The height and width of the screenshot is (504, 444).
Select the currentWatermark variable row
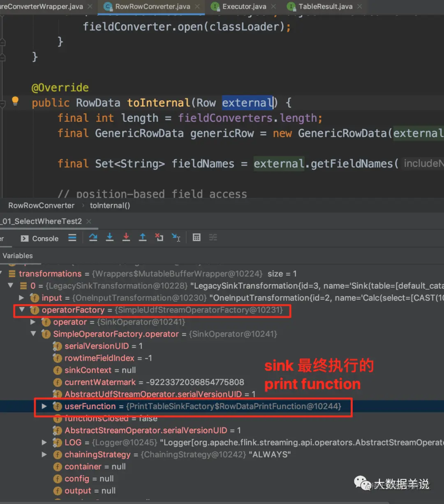[148, 382]
